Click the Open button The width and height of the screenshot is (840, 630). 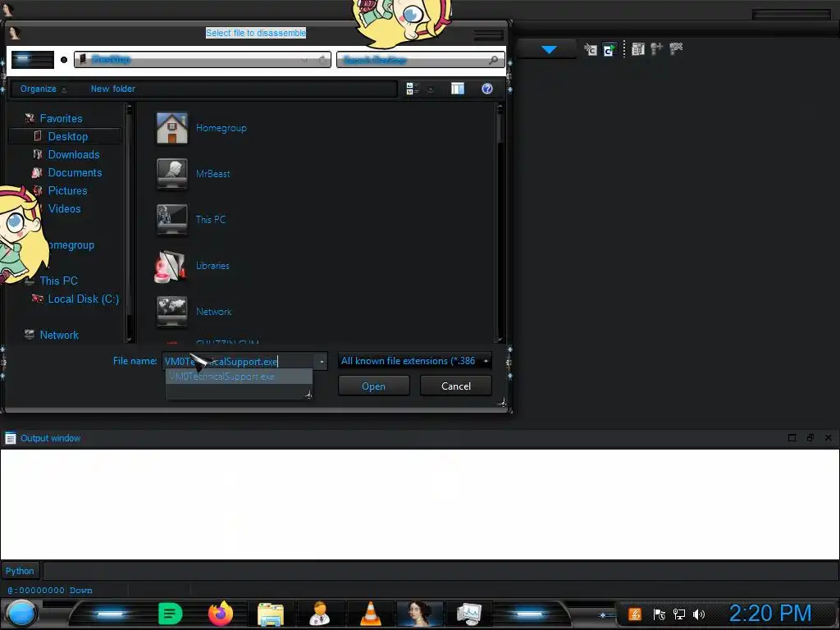coord(374,386)
